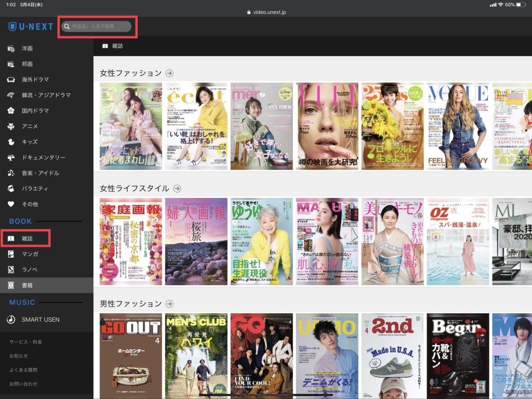Open the サービス・料金 link
The width and height of the screenshot is (532, 399).
click(x=26, y=342)
